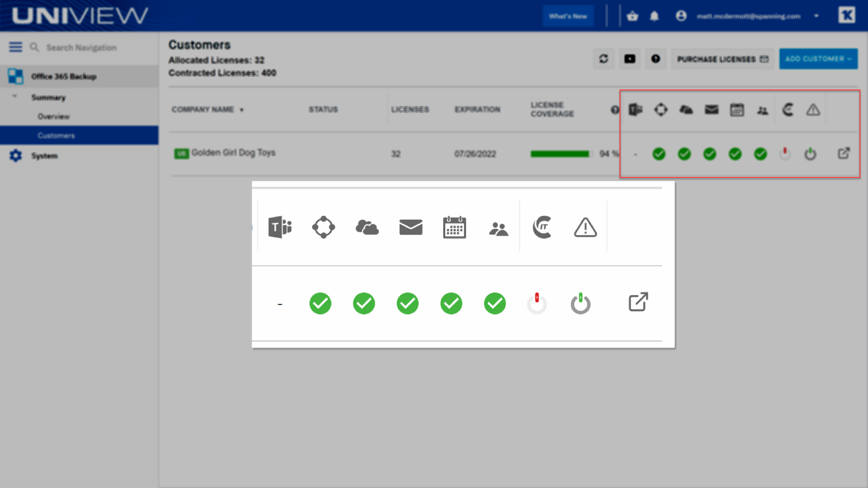Click the Calendar column header icon
868x488 pixels.
point(737,110)
